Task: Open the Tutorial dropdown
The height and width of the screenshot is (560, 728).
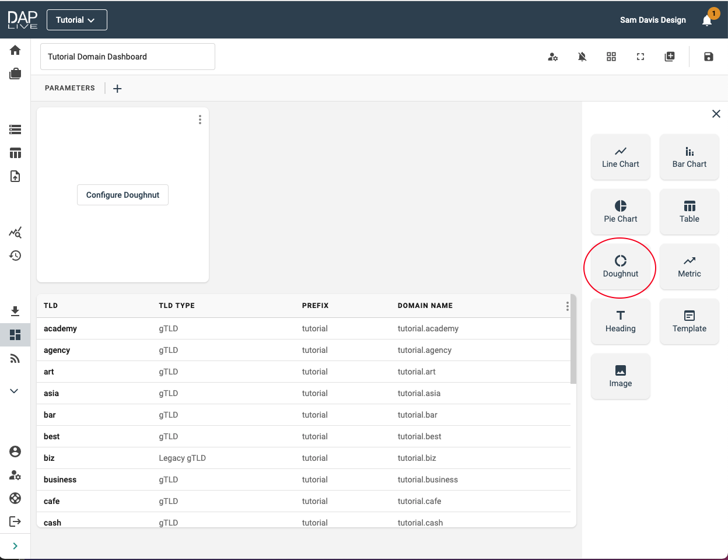Action: 76,20
